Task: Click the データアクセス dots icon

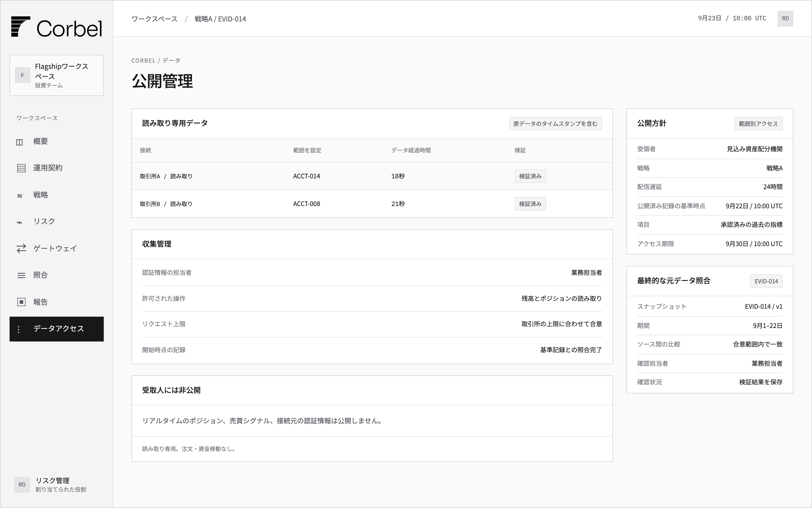Action: pyautogui.click(x=18, y=329)
